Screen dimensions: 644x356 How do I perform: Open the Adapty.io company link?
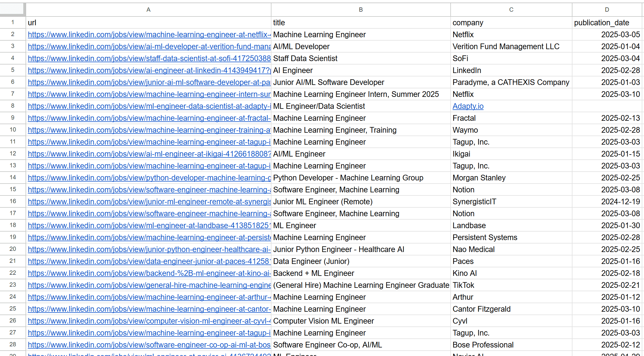[468, 106]
